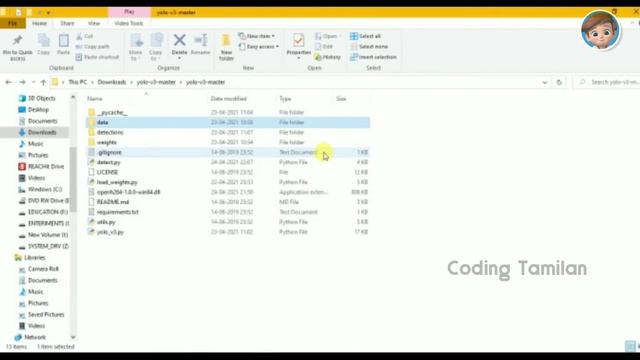This screenshot has height=360, width=640.
Task: Open the New item dropdown
Action: tap(256, 36)
